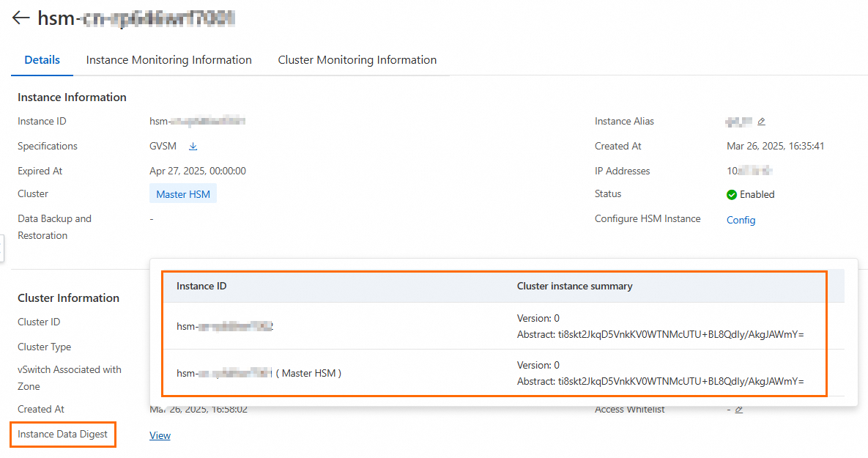Click the GVSM specifications value
Image resolution: width=868 pixels, height=458 pixels.
pos(163,147)
